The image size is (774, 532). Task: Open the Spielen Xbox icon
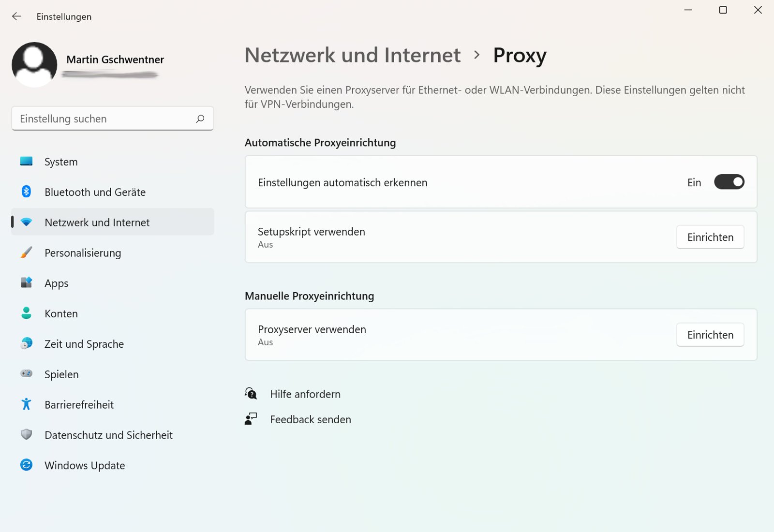click(26, 374)
